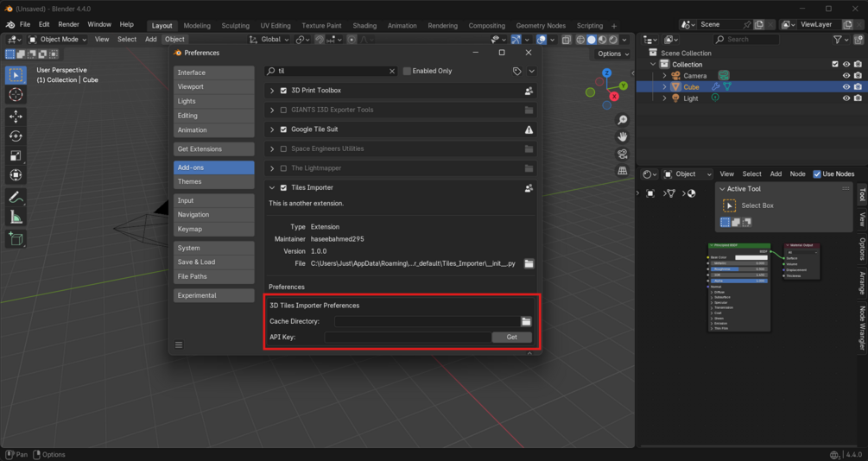
Task: Switch to the Shading workspace tab
Action: (364, 25)
